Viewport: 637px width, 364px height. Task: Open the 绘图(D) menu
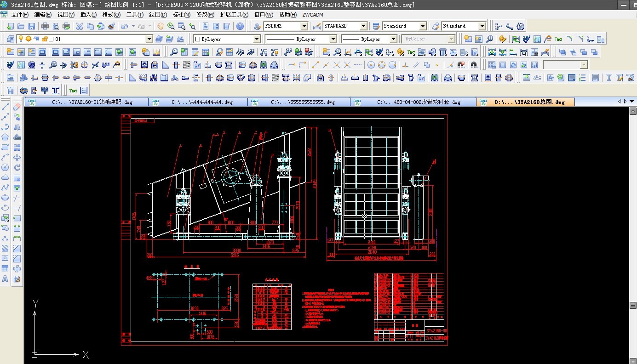coord(158,15)
